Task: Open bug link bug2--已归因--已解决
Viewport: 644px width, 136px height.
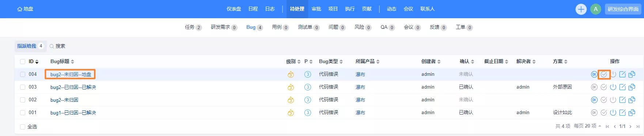Action: 73,87
